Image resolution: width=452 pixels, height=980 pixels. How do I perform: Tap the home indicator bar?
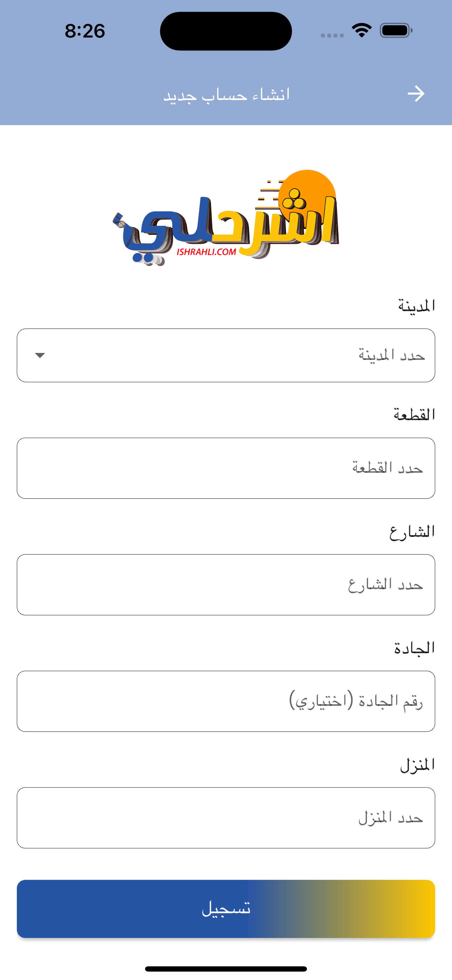click(x=226, y=968)
